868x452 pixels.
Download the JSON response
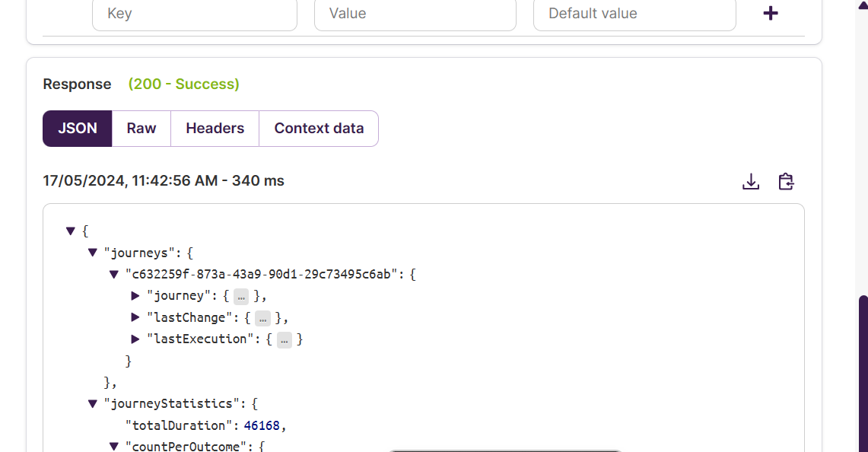tap(751, 182)
